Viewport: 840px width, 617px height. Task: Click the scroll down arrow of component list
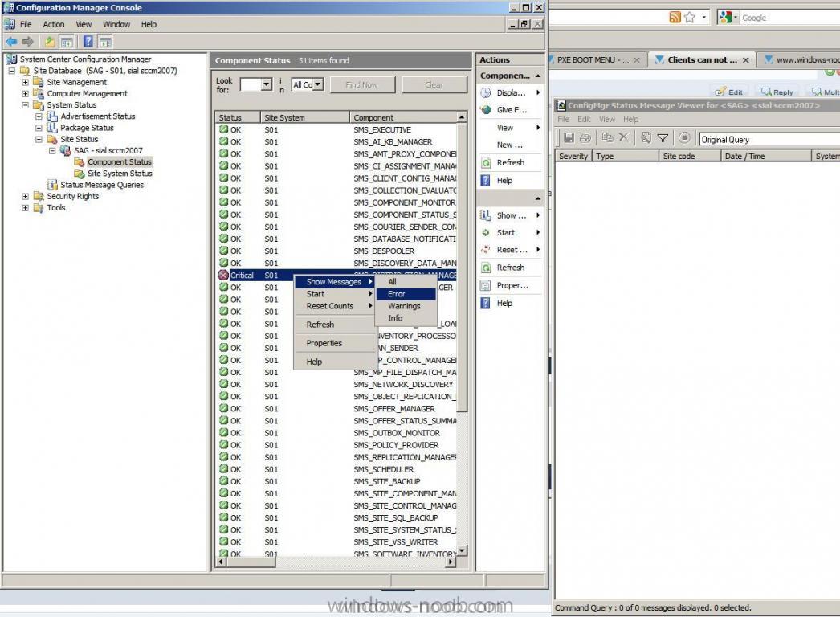pos(462,550)
